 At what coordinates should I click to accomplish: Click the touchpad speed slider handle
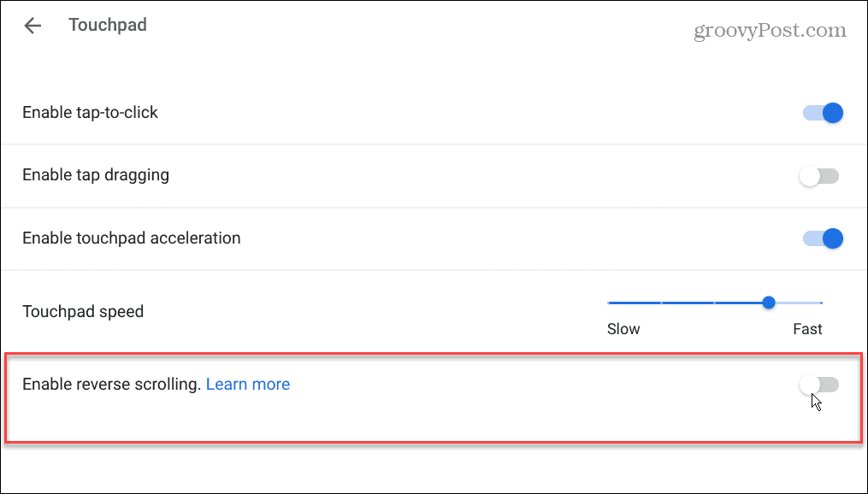coord(769,303)
